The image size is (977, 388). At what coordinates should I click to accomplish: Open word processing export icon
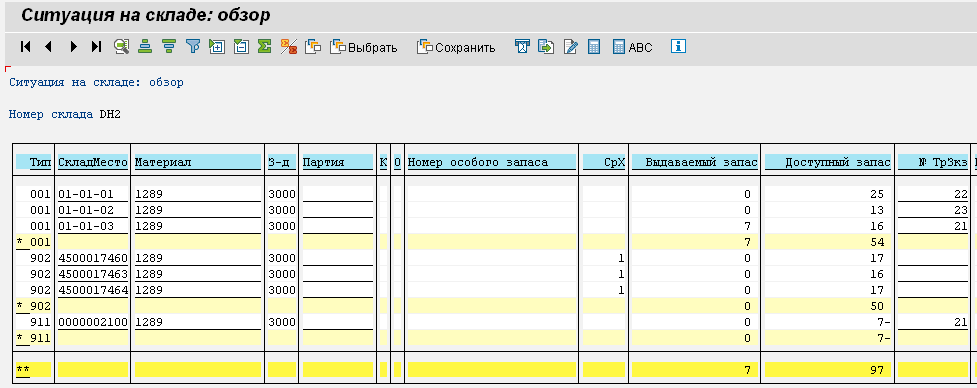(522, 47)
